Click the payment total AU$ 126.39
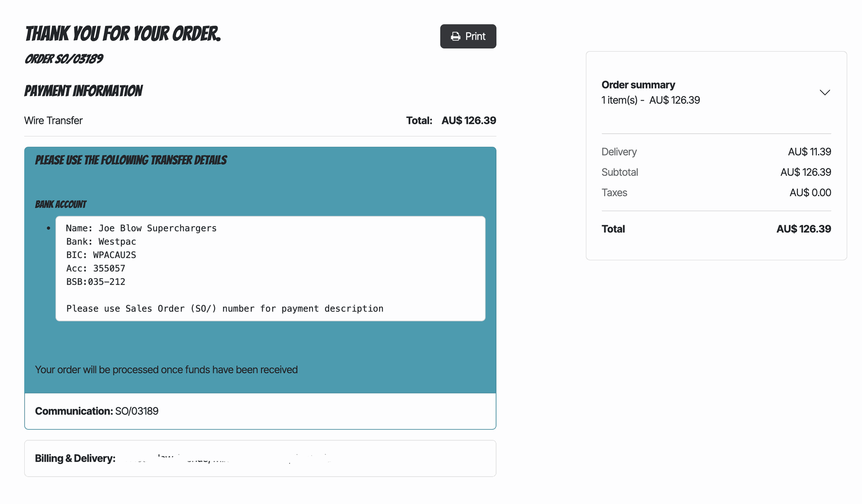This screenshot has height=504, width=862. pos(468,121)
